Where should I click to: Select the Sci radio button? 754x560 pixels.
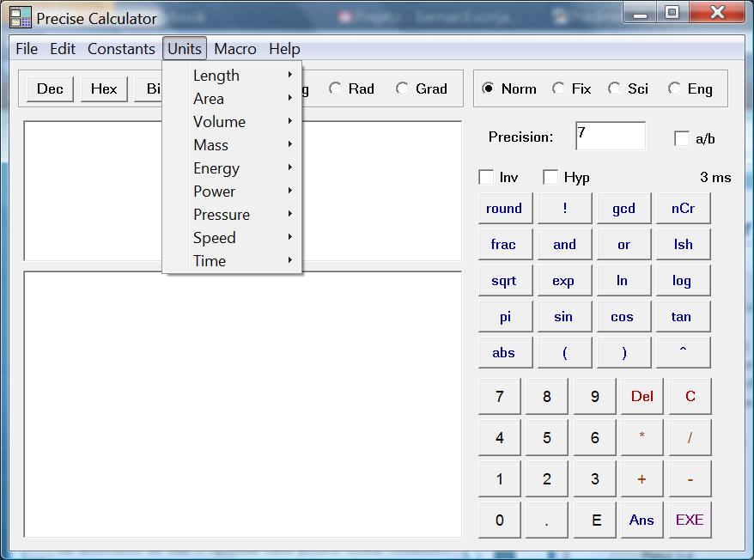(615, 88)
